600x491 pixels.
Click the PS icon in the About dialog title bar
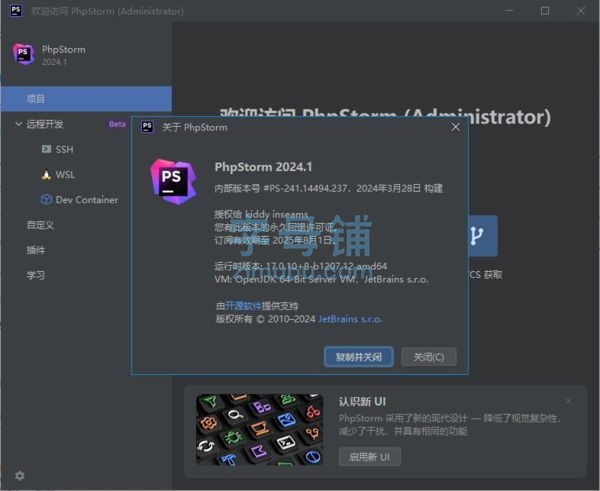[x=147, y=127]
